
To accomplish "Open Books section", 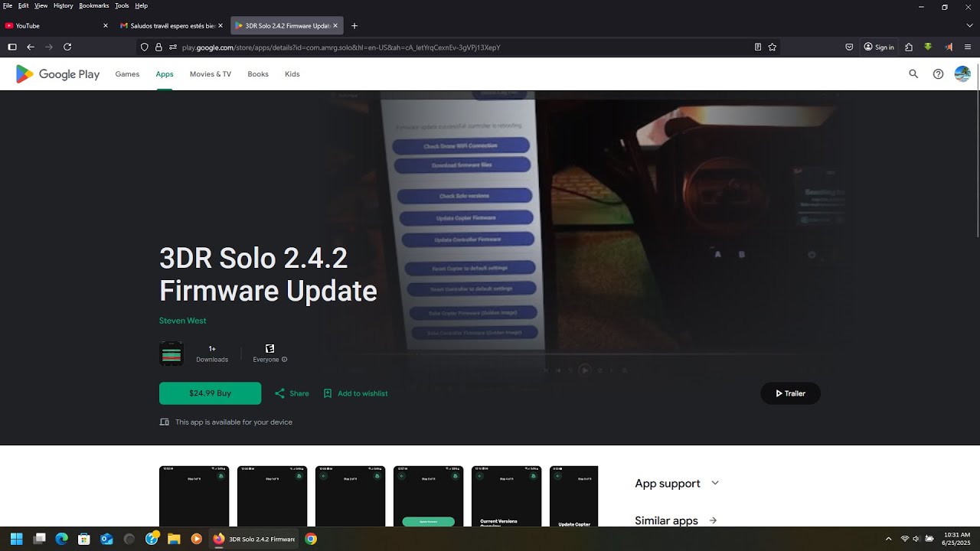I will 258,74.
